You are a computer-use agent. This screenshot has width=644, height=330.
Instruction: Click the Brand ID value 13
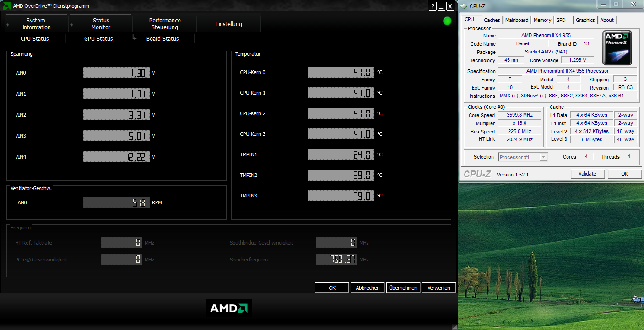click(586, 44)
